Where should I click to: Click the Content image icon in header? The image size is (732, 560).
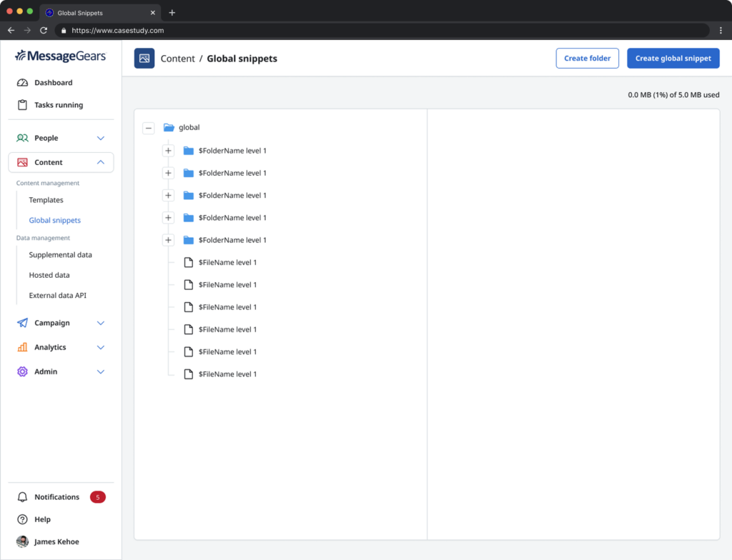pyautogui.click(x=144, y=59)
